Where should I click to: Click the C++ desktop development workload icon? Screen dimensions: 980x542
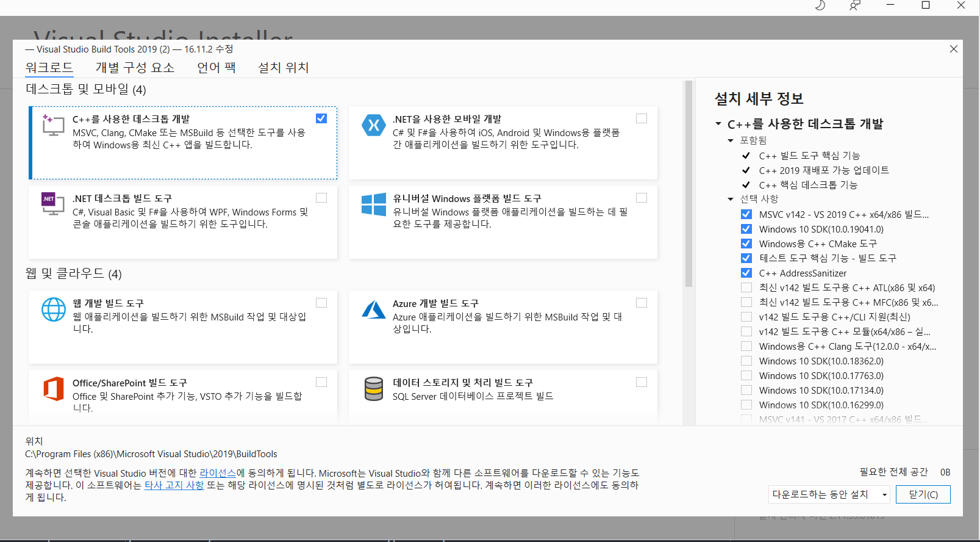[53, 125]
